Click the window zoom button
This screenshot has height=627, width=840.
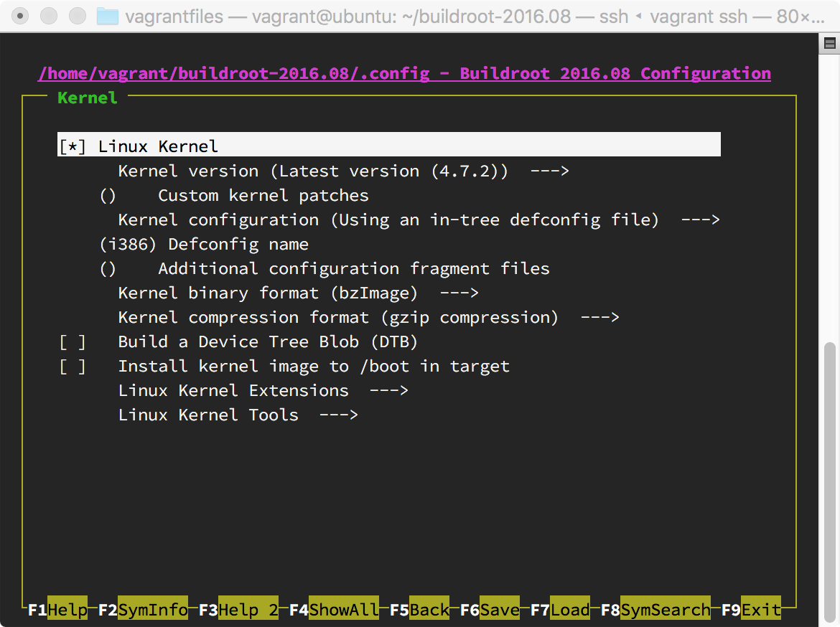(78, 16)
